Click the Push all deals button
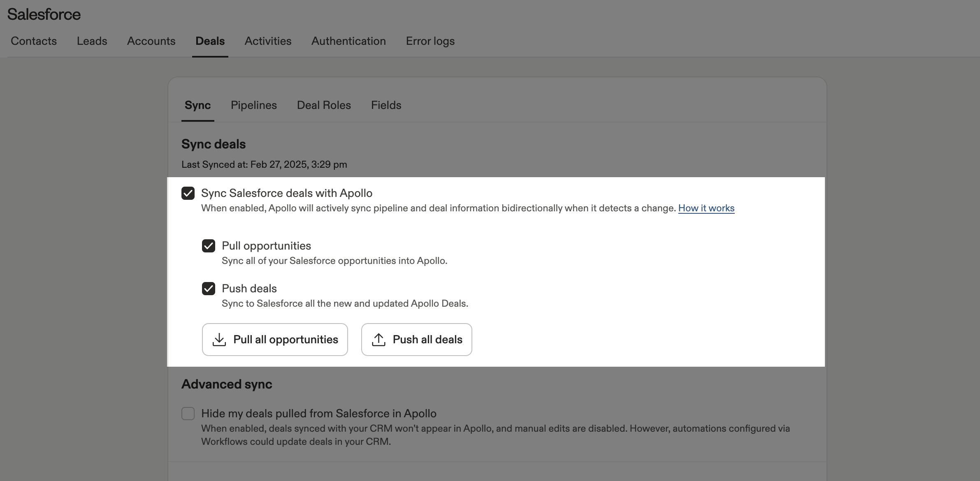 (416, 340)
